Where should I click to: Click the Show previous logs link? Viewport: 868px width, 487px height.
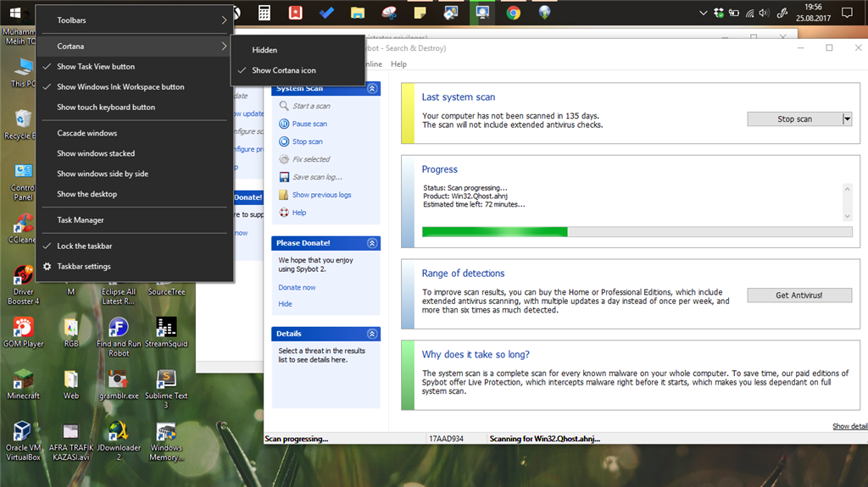click(321, 195)
